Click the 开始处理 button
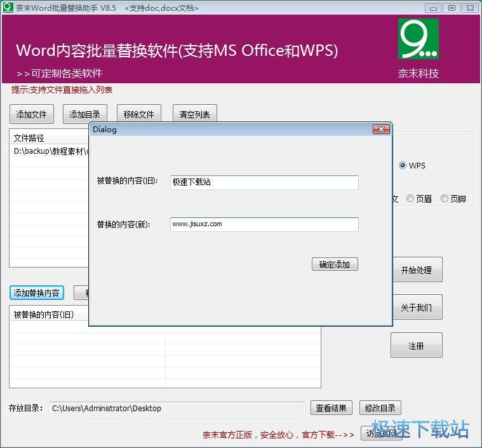482x448 pixels. pos(417,270)
